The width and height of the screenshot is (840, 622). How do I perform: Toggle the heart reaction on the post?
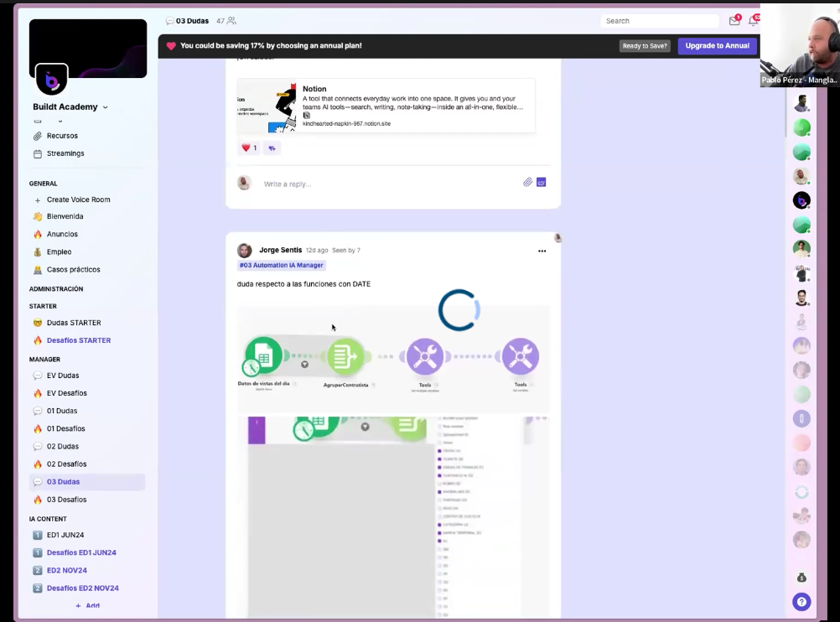tap(249, 148)
